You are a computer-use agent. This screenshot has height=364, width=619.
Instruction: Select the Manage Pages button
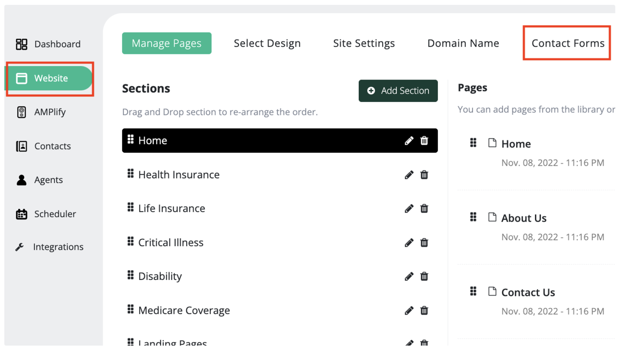tap(167, 43)
